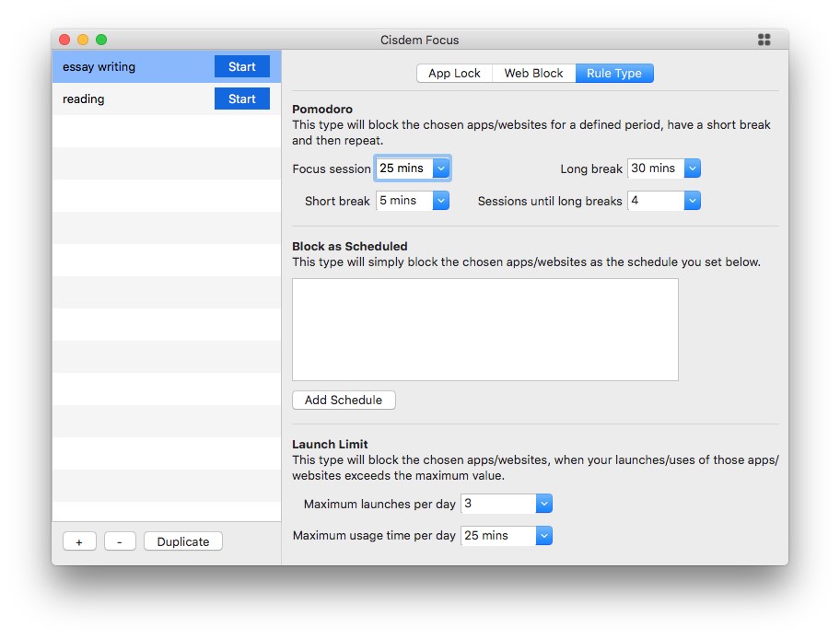Click inside the empty schedule list area
Image resolution: width=840 pixels, height=639 pixels.
(485, 329)
